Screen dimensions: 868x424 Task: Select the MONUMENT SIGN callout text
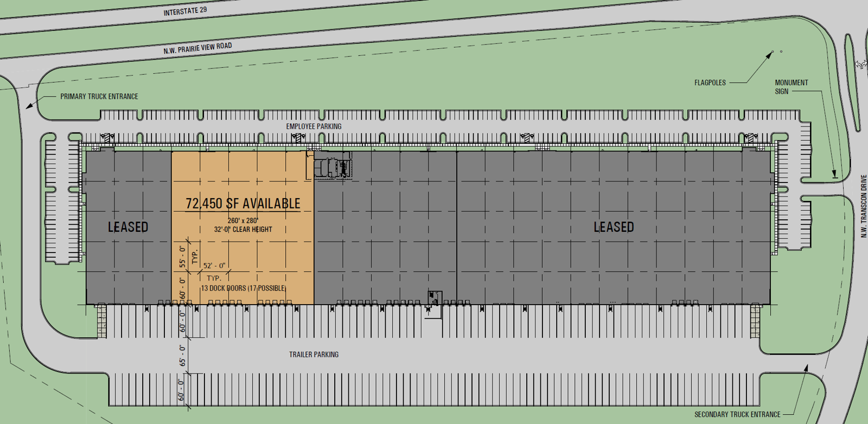791,87
